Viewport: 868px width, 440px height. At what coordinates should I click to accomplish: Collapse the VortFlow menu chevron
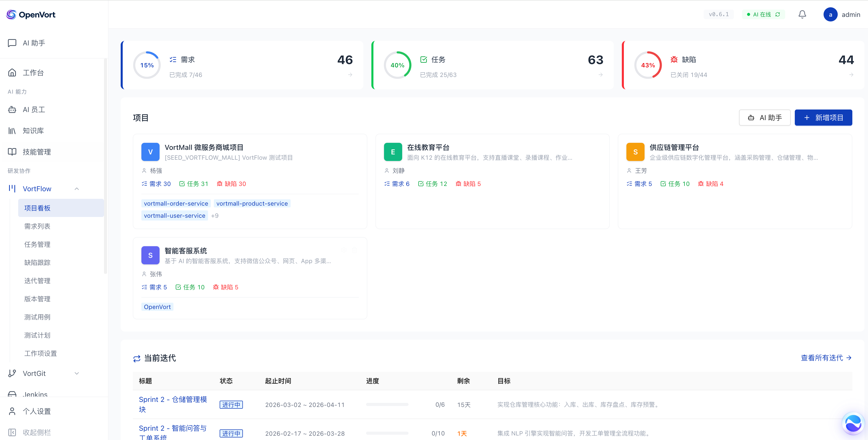click(x=77, y=189)
